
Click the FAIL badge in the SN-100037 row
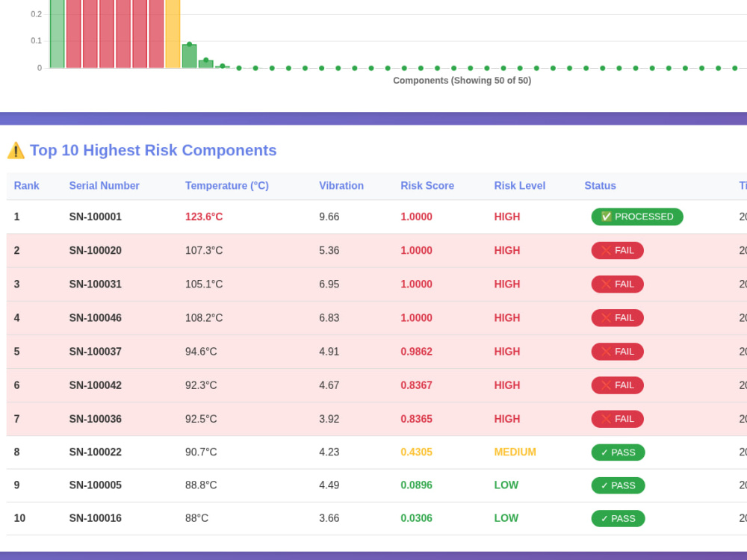pos(618,352)
